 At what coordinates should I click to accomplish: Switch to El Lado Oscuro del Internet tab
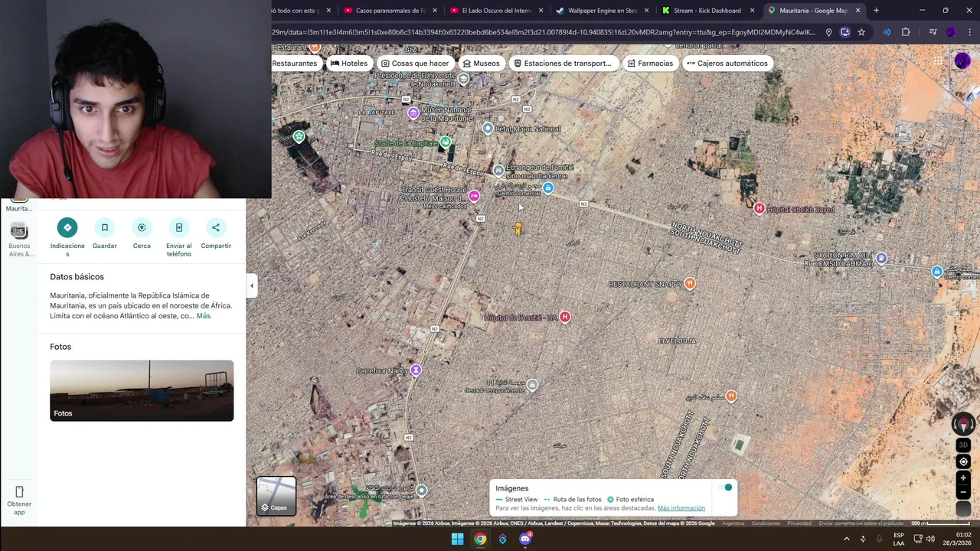pyautogui.click(x=497, y=11)
